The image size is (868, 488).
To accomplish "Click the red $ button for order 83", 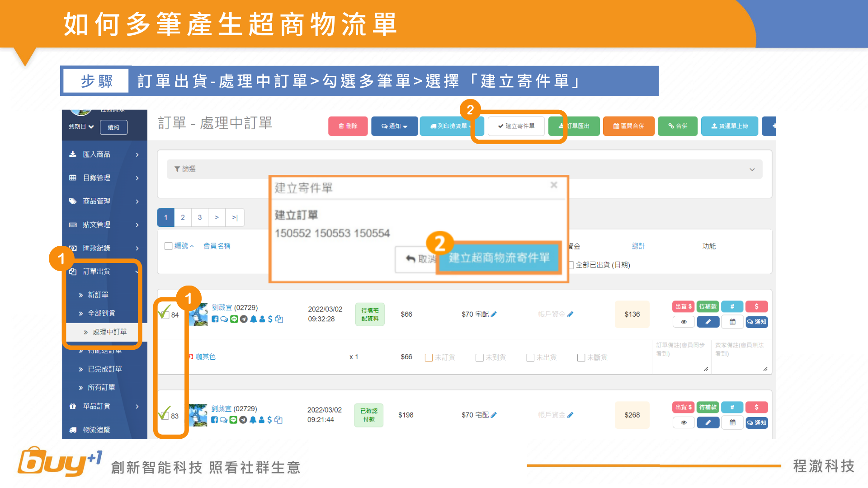I will click(756, 407).
